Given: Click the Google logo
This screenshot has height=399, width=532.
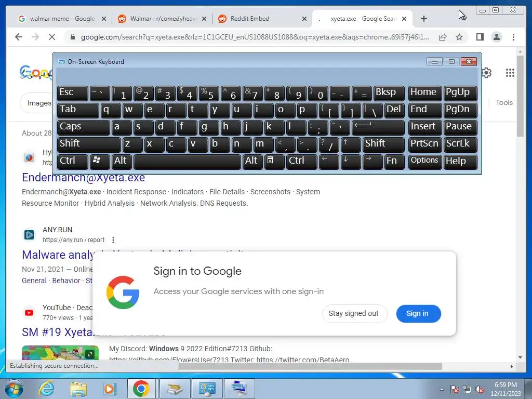Looking at the screenshot, I should pyautogui.click(x=36, y=72).
